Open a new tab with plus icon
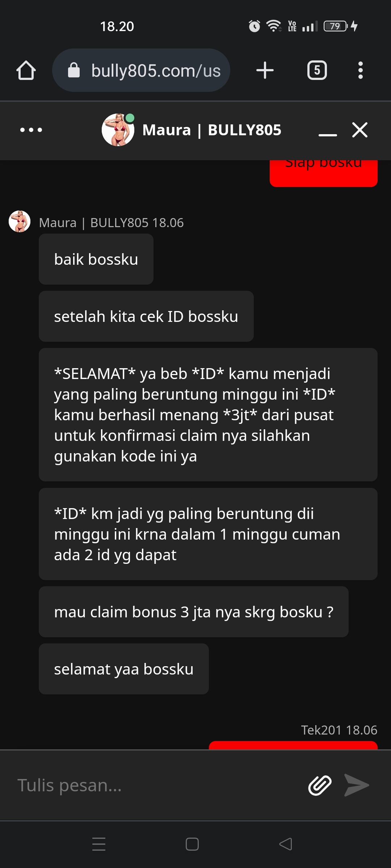This screenshot has width=391, height=868. 265,70
